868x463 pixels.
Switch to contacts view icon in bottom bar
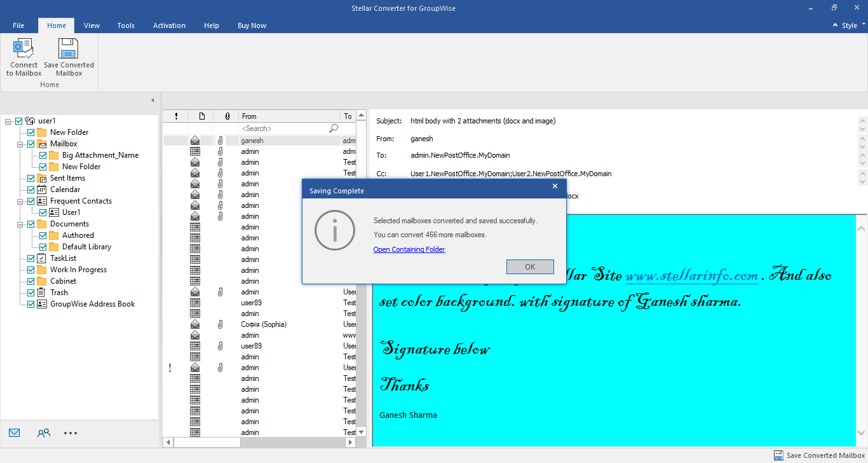(43, 433)
